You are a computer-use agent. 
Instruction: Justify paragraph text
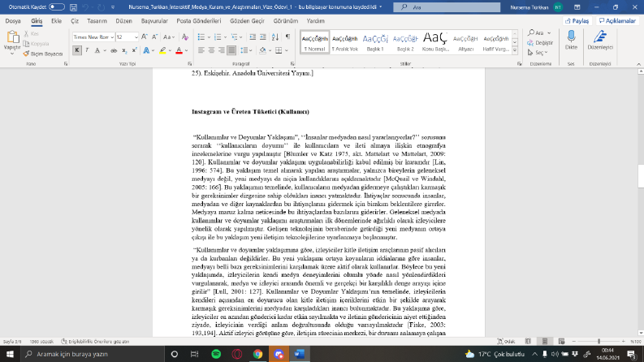click(231, 50)
